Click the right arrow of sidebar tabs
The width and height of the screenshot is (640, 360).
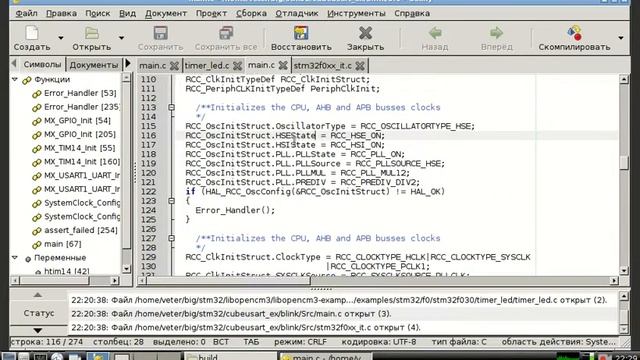click(x=128, y=64)
